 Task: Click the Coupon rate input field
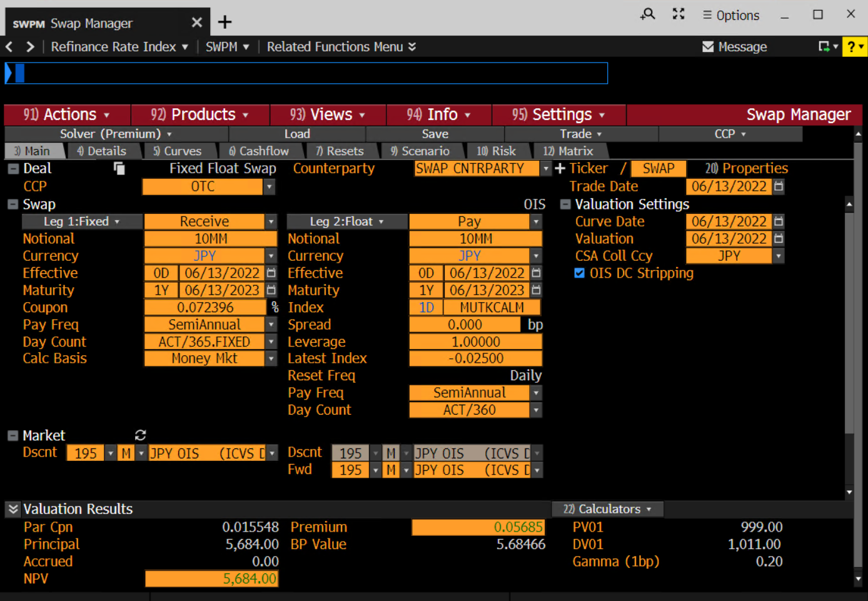pos(205,308)
